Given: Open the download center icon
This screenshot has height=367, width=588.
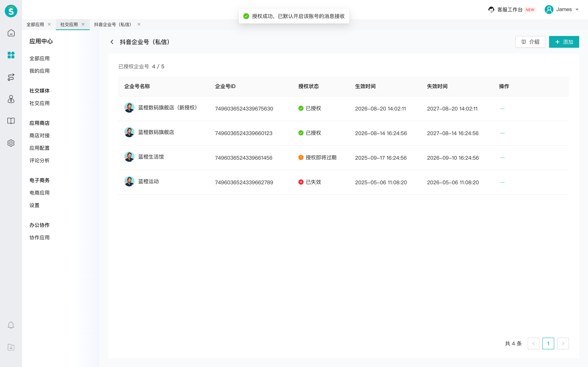Looking at the screenshot, I should 11,347.
